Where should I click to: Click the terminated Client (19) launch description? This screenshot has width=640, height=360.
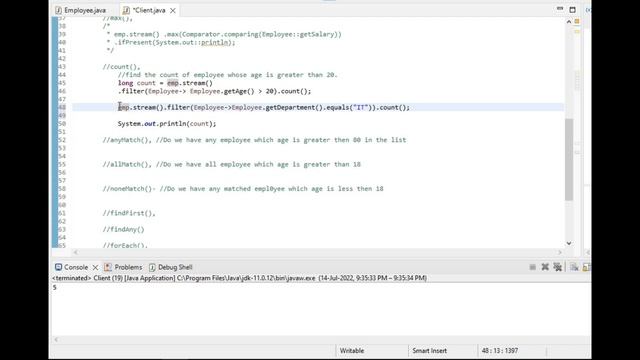pos(240,278)
